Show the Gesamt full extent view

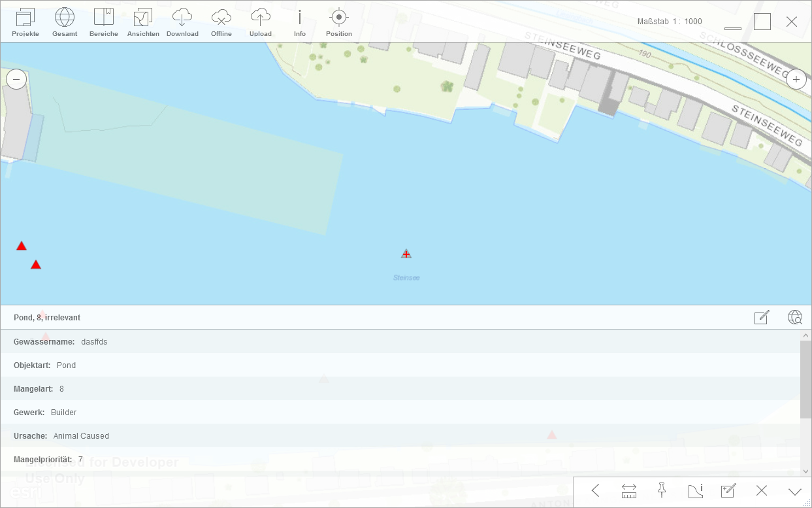(65, 22)
